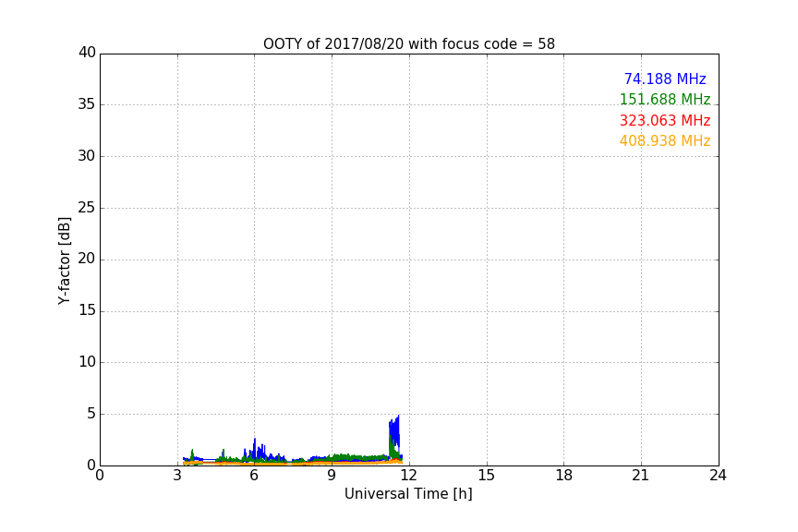Click the Universal Time [h] axis label
The width and height of the screenshot is (798, 532).
[x=408, y=494]
